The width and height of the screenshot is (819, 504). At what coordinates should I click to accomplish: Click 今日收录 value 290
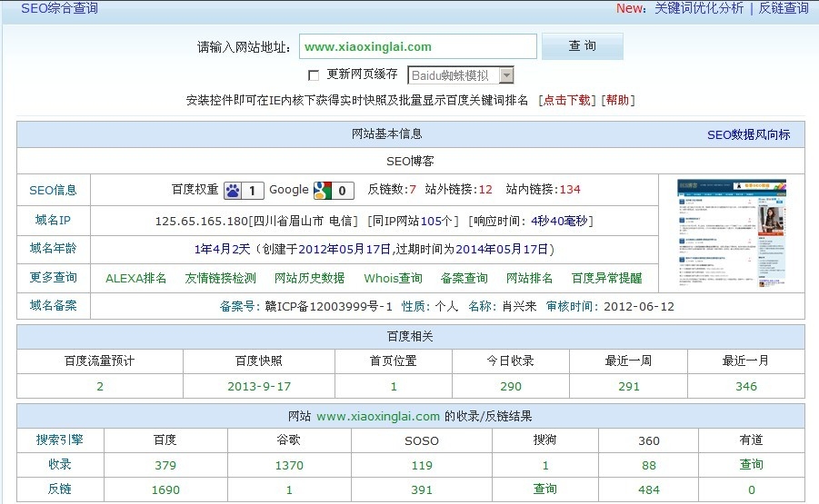tap(511, 386)
